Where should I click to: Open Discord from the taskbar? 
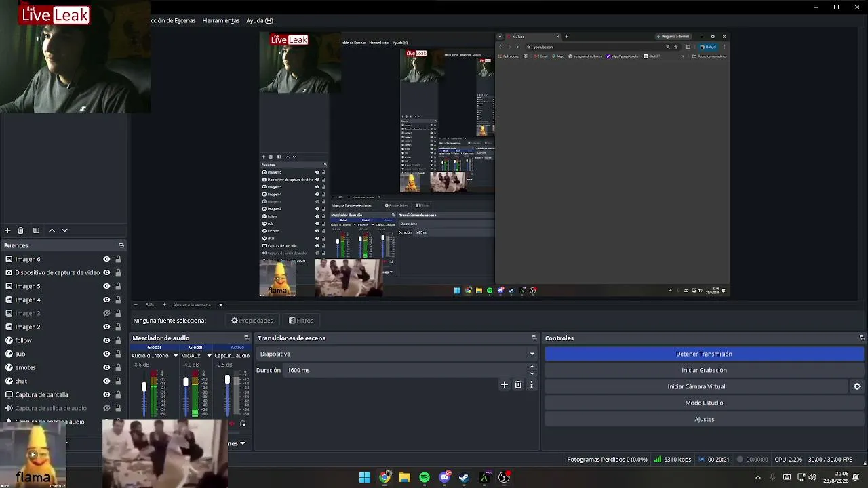tap(444, 477)
